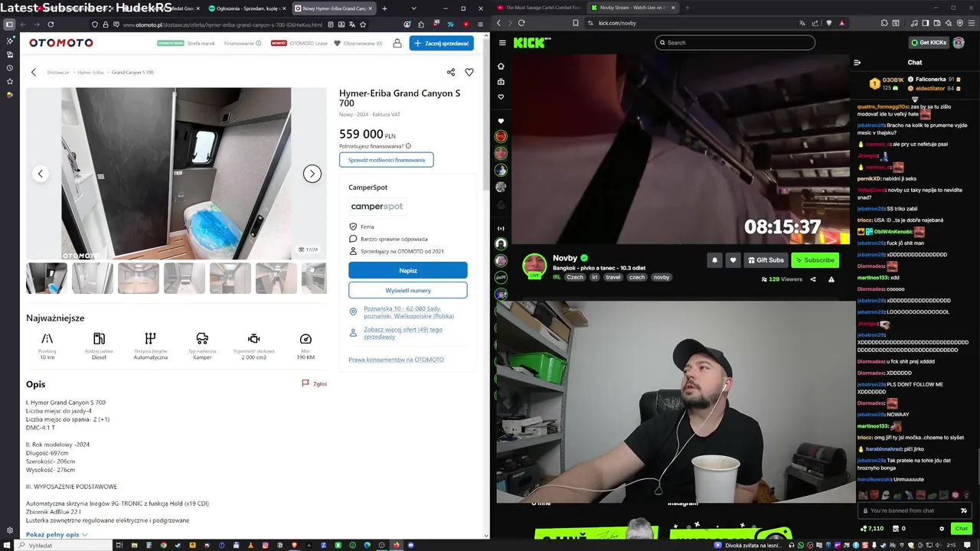The height and width of the screenshot is (551, 980).
Task: Select the first gallery thumbnail
Action: pyautogui.click(x=47, y=279)
